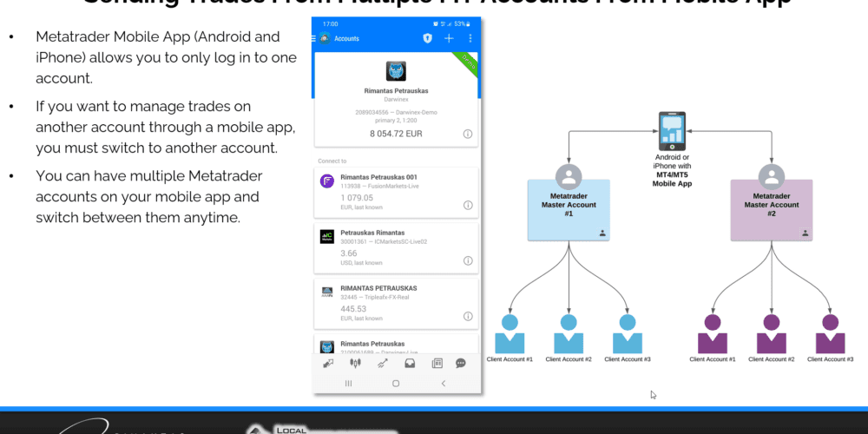
Task: Tap the MetaTrader app logo in header
Action: click(x=325, y=38)
